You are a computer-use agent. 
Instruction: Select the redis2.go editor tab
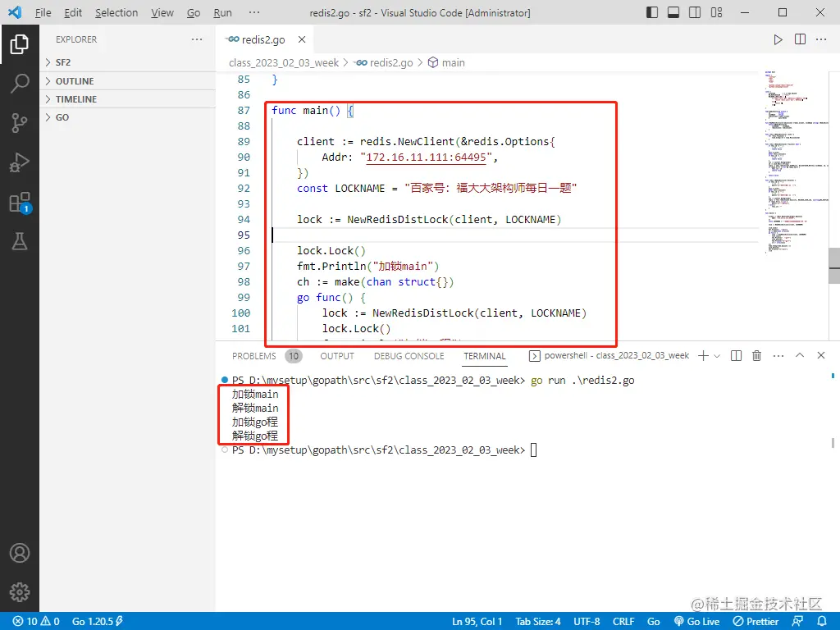pyautogui.click(x=262, y=39)
